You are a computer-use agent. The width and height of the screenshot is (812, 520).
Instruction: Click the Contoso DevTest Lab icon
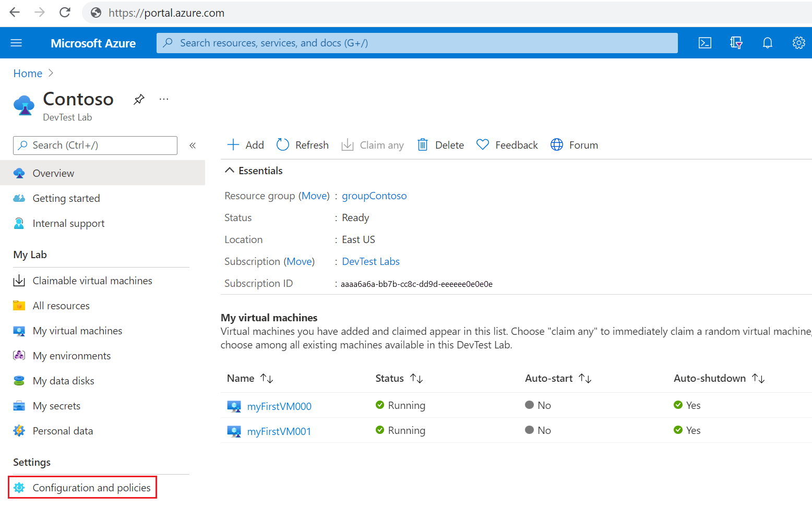[24, 105]
